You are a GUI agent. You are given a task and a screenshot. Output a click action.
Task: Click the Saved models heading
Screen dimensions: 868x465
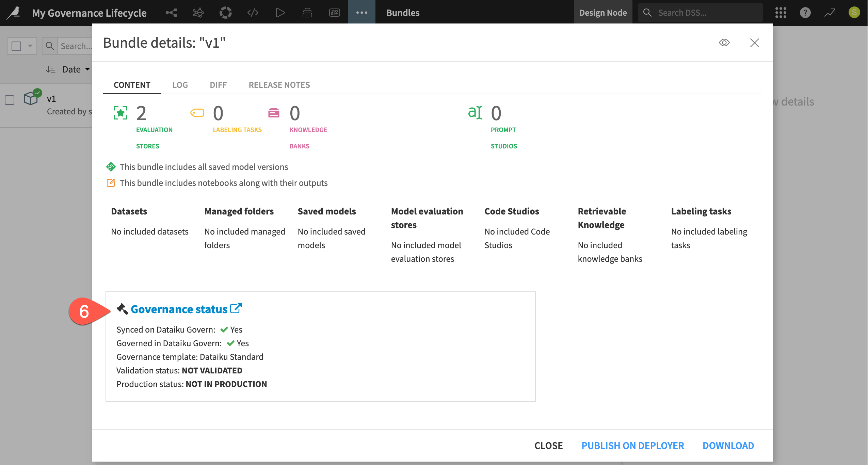point(327,211)
